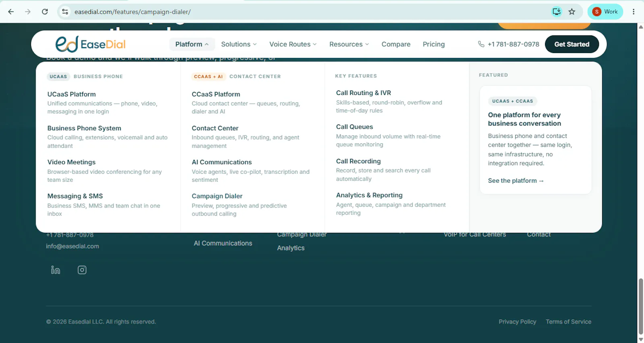Click the CCAAS + AI badge
This screenshot has height=343, width=644.
tap(208, 76)
